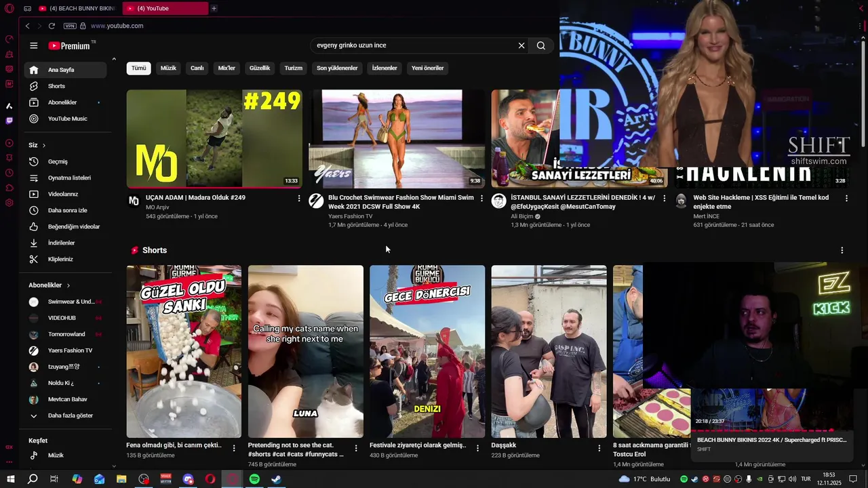Image resolution: width=868 pixels, height=488 pixels.
Task: Open YouTube Music in the sidebar
Action: pos(66,119)
